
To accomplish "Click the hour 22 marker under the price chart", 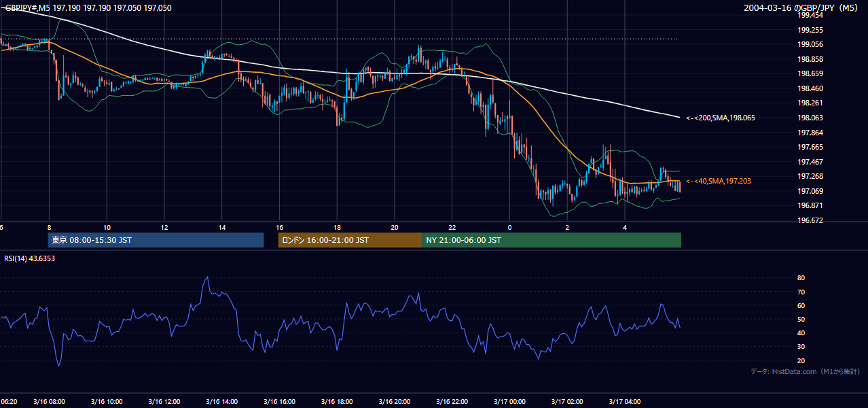I will pos(452,226).
